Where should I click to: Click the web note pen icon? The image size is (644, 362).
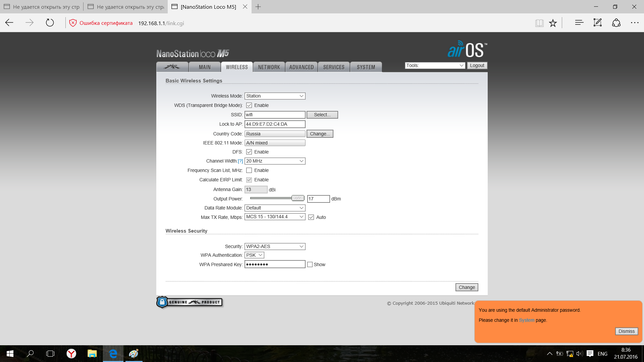click(x=597, y=23)
